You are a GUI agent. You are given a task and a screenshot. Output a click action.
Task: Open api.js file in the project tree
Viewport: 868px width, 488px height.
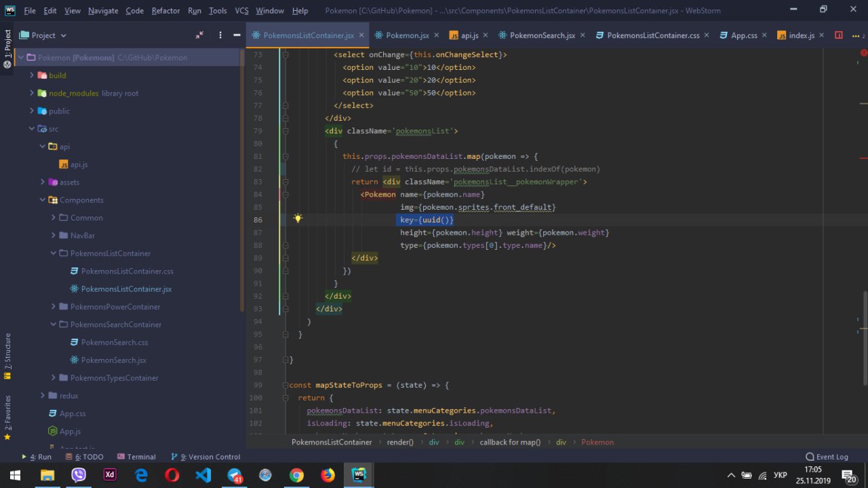click(x=79, y=164)
